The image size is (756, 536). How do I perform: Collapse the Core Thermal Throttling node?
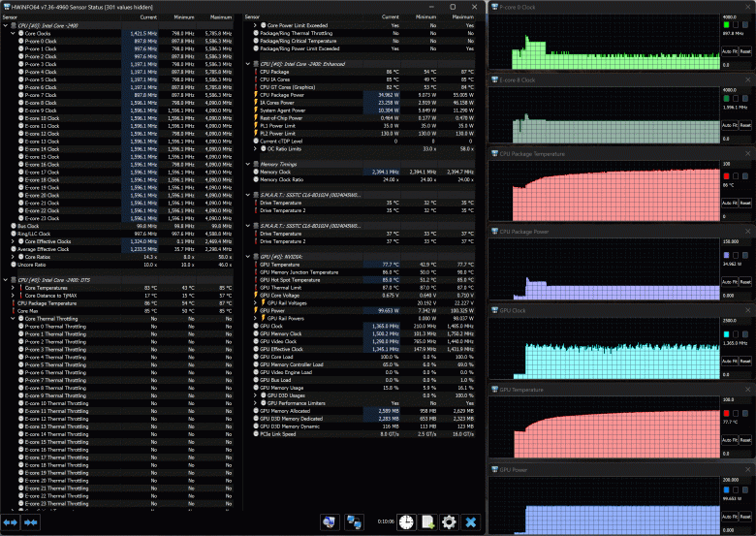tap(13, 319)
